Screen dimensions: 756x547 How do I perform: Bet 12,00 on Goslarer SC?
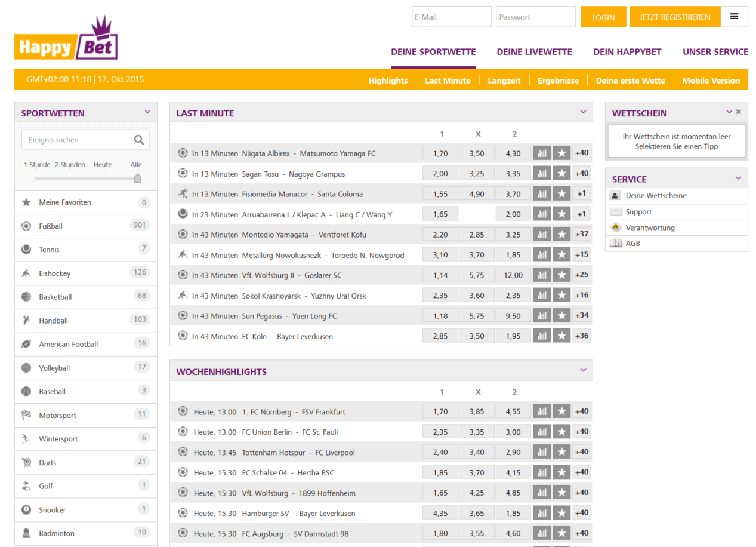(513, 275)
